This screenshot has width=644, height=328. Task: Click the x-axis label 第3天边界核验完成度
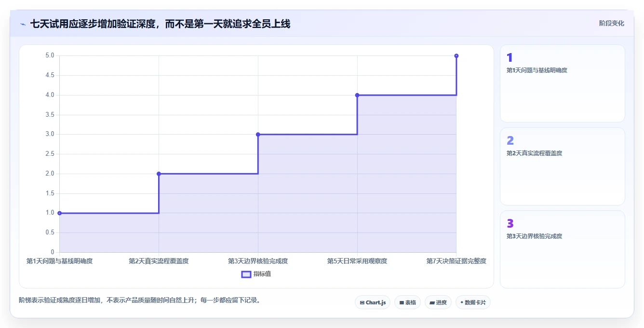tap(258, 261)
